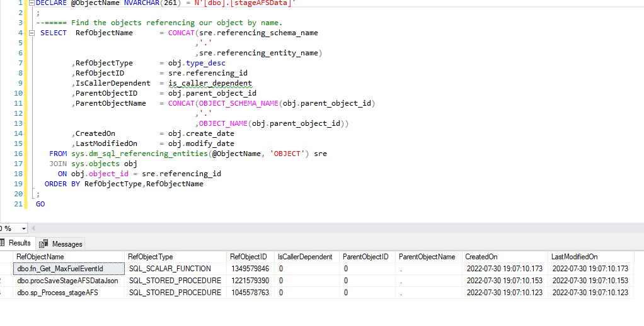Switch to the Results tab
The image size is (644, 326).
point(16,243)
